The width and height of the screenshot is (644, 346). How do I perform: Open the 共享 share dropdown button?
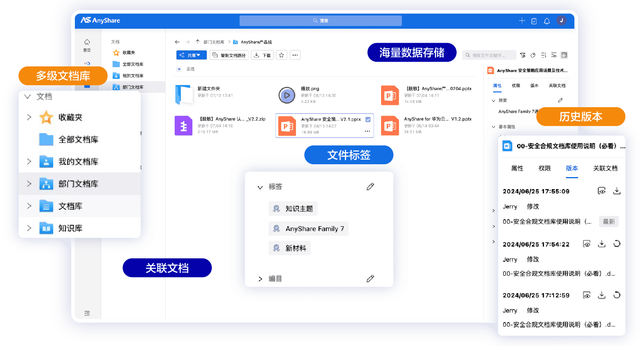(192, 55)
